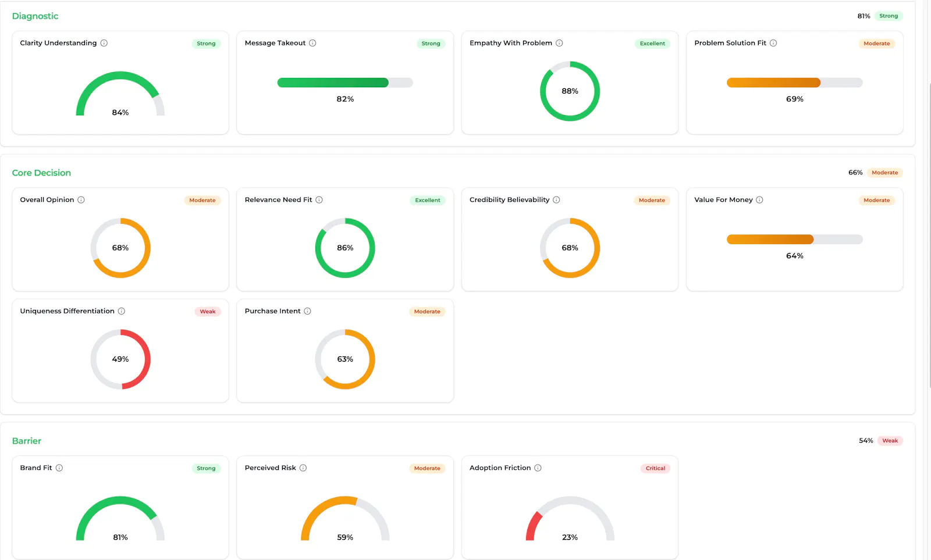931x560 pixels.
Task: Click the 66% Core Decision overall score
Action: (855, 173)
